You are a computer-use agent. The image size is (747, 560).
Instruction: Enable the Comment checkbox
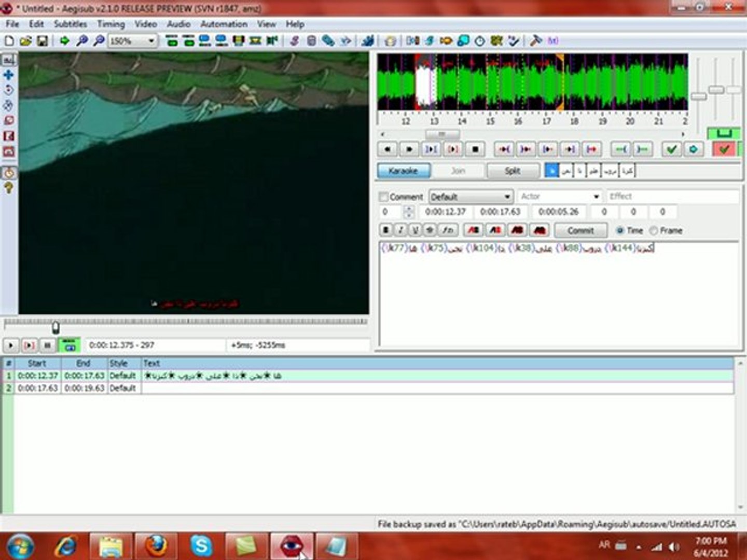[x=384, y=197]
